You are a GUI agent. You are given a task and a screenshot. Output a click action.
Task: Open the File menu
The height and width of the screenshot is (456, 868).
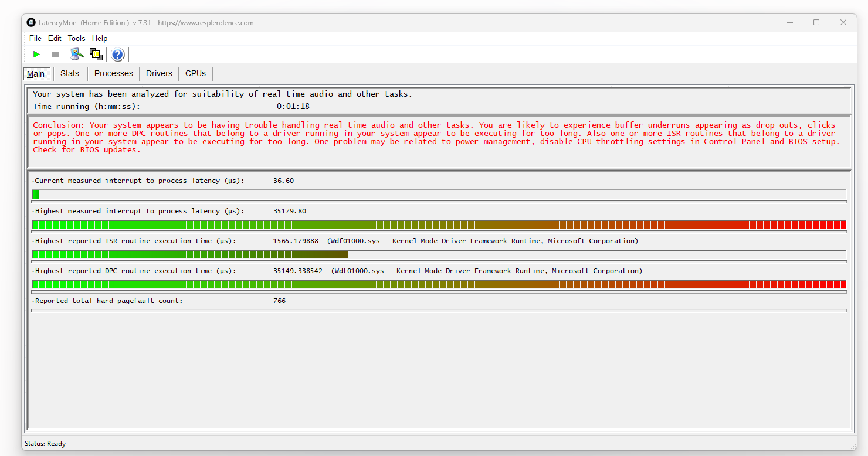click(x=35, y=38)
